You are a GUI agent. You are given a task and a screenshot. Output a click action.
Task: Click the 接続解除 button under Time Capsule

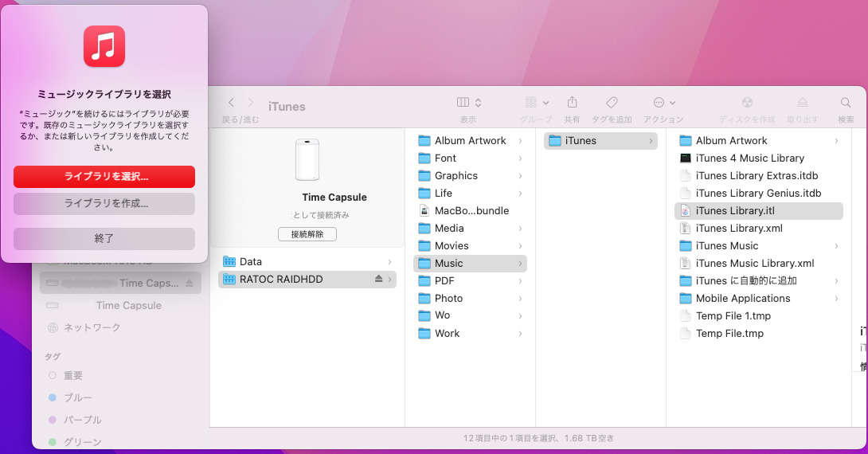point(307,234)
